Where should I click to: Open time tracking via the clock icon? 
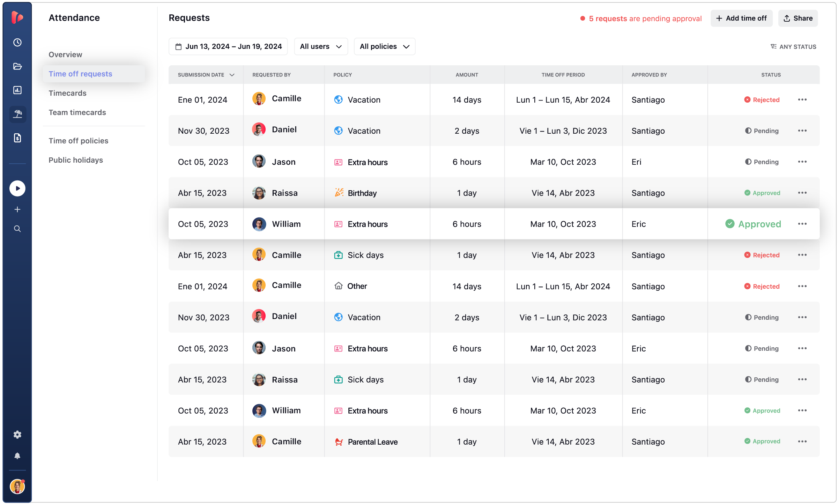coord(17,42)
